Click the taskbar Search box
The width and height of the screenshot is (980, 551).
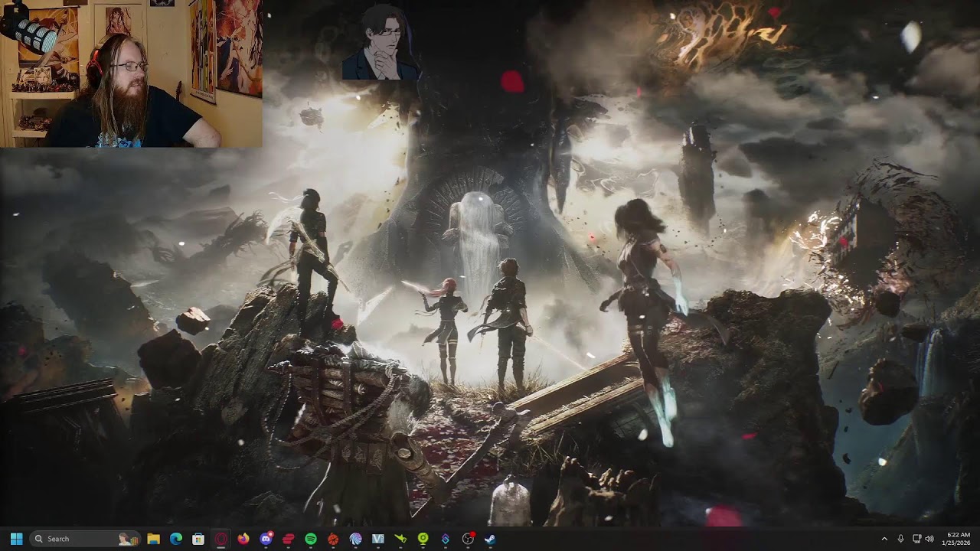point(85,539)
